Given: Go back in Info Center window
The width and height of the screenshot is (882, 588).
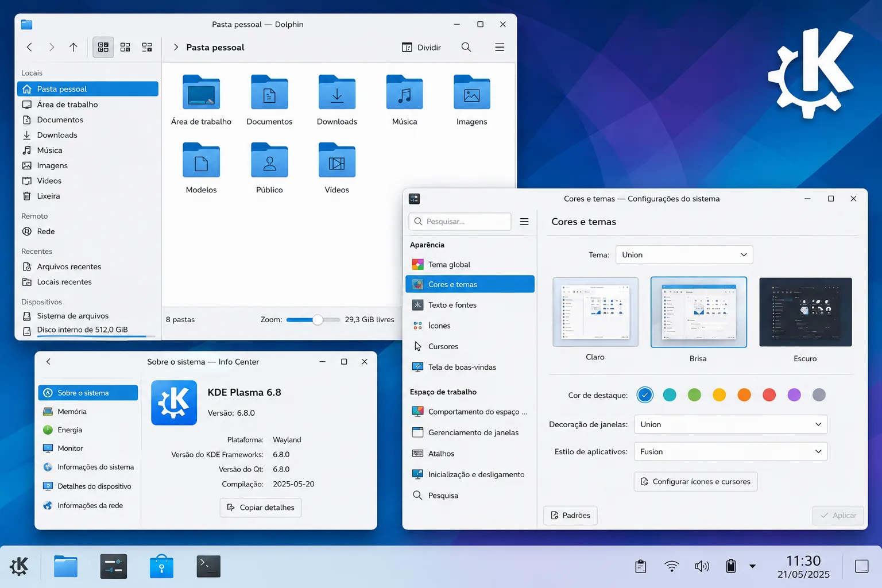Looking at the screenshot, I should 48,362.
